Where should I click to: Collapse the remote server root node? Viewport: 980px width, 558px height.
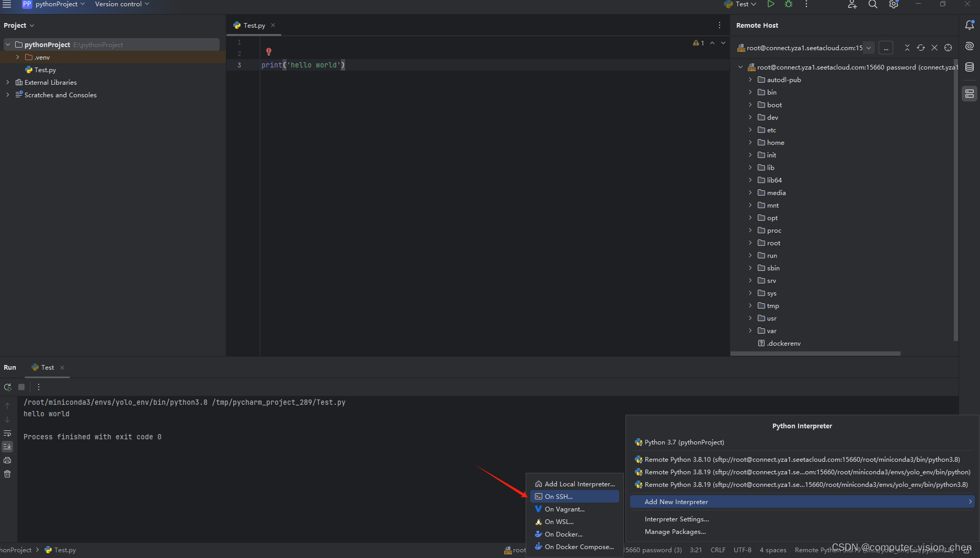click(740, 67)
